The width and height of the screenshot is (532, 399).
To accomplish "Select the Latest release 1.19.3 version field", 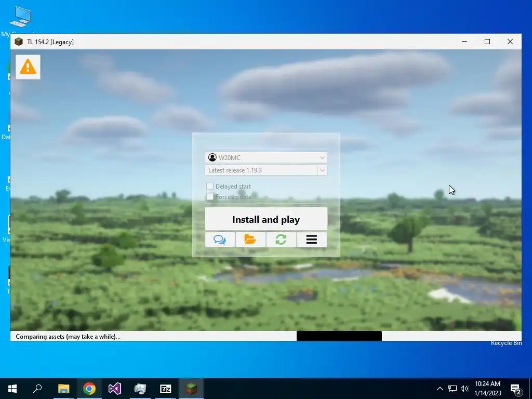I will (x=261, y=170).
